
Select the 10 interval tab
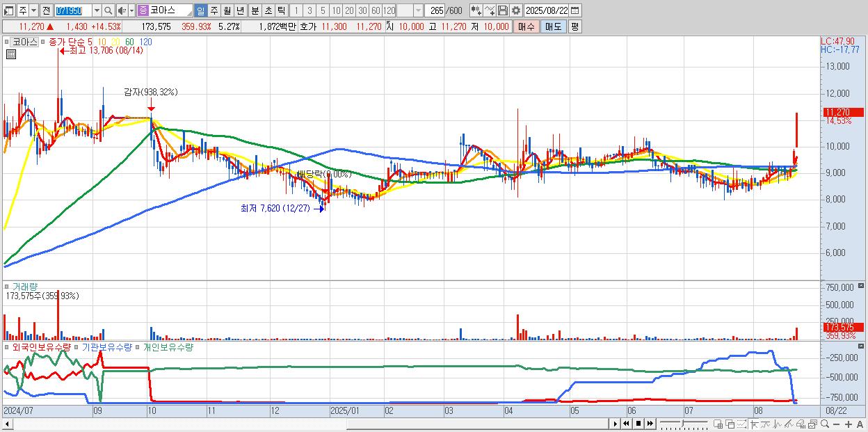pyautogui.click(x=336, y=10)
